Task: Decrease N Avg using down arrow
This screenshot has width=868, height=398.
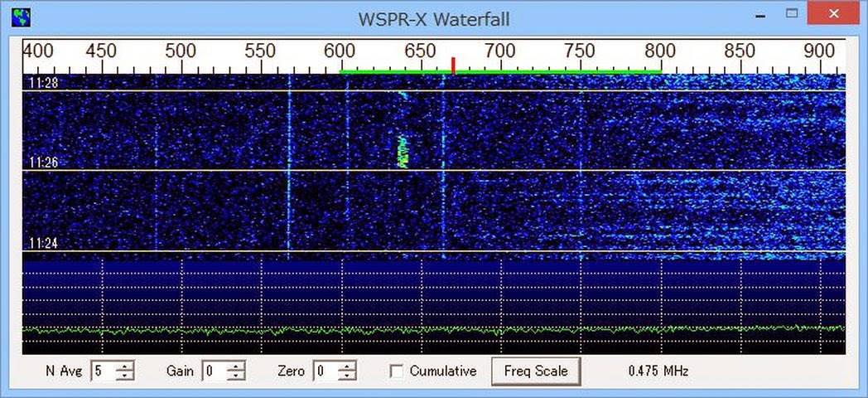Action: [126, 376]
